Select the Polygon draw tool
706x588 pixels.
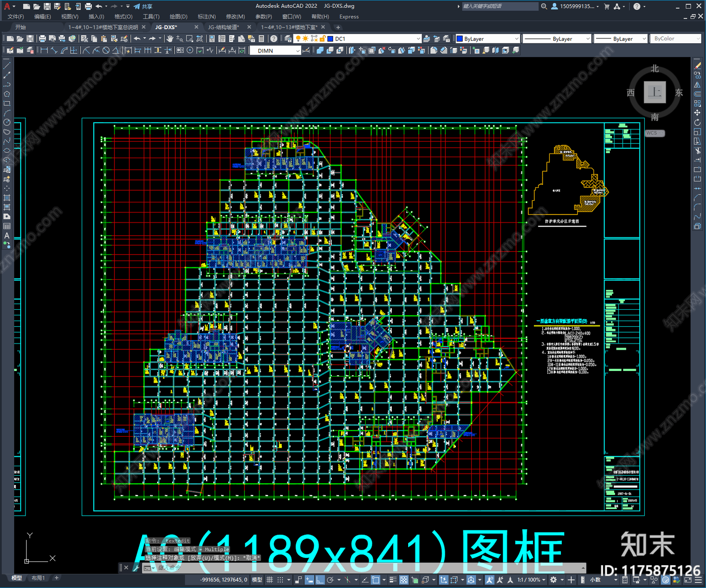(7, 94)
